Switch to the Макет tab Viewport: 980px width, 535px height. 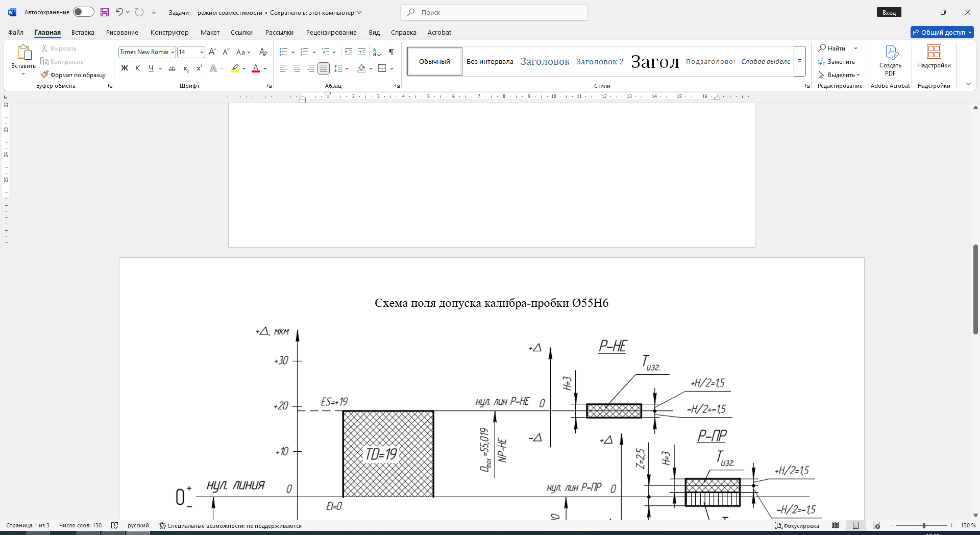click(x=210, y=32)
